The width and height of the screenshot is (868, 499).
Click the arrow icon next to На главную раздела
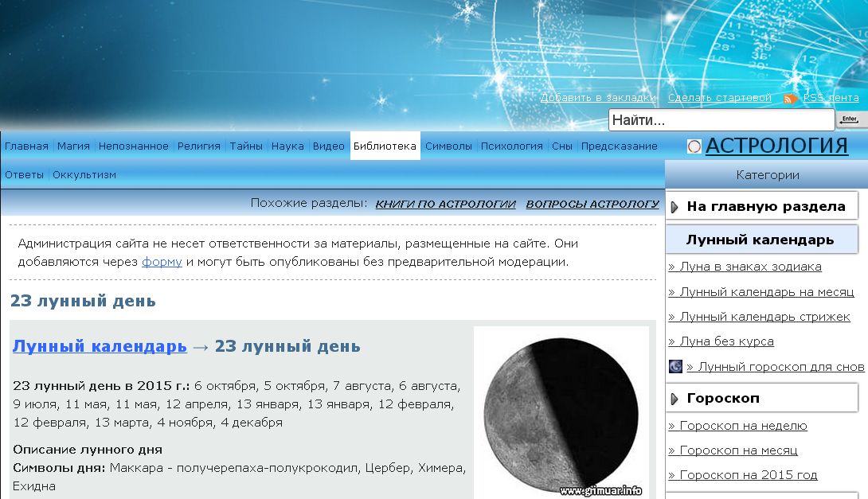click(674, 208)
